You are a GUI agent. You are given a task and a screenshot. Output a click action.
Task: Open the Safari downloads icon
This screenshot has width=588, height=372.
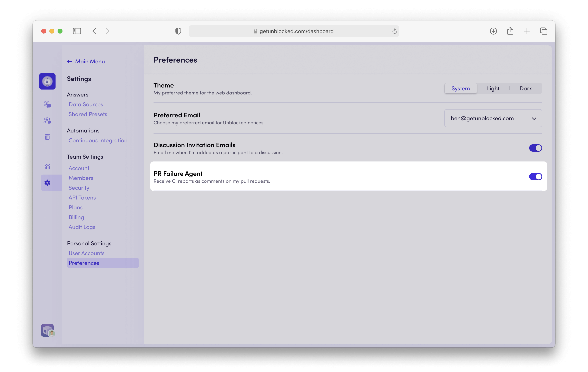[x=493, y=31]
